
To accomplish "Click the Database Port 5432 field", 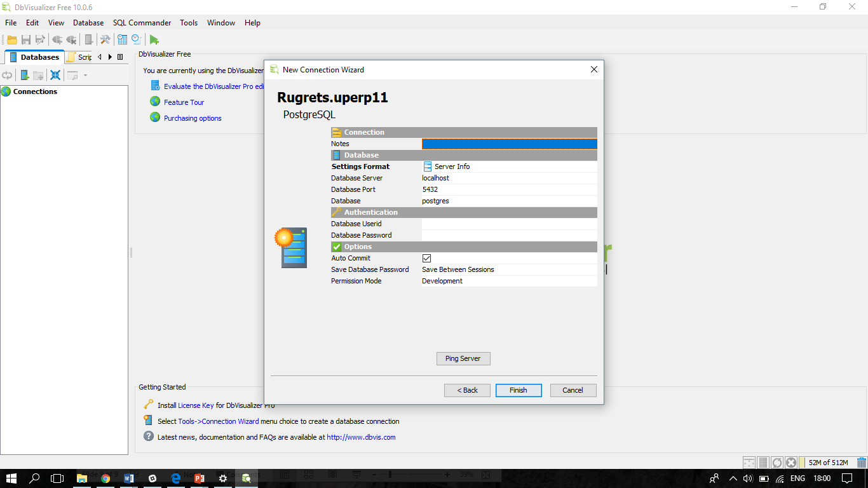I will [x=510, y=189].
